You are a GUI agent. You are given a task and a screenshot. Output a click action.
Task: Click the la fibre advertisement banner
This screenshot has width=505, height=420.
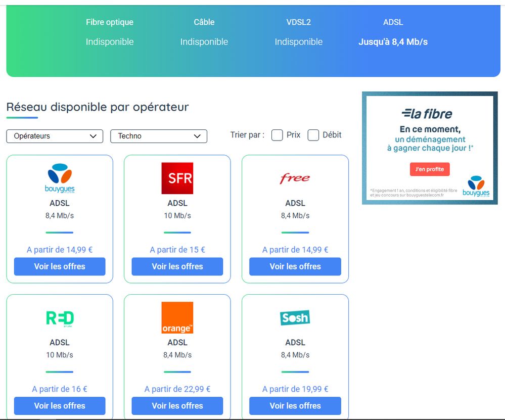point(430,148)
